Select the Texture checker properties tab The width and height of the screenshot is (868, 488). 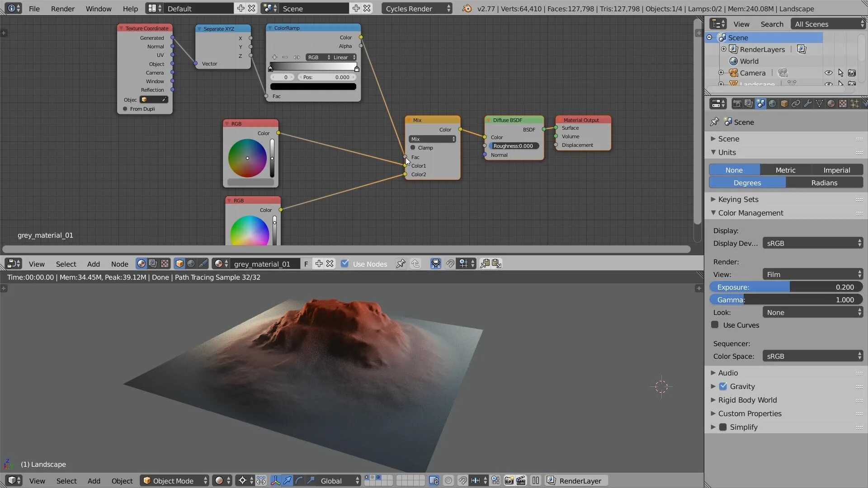pos(843,103)
